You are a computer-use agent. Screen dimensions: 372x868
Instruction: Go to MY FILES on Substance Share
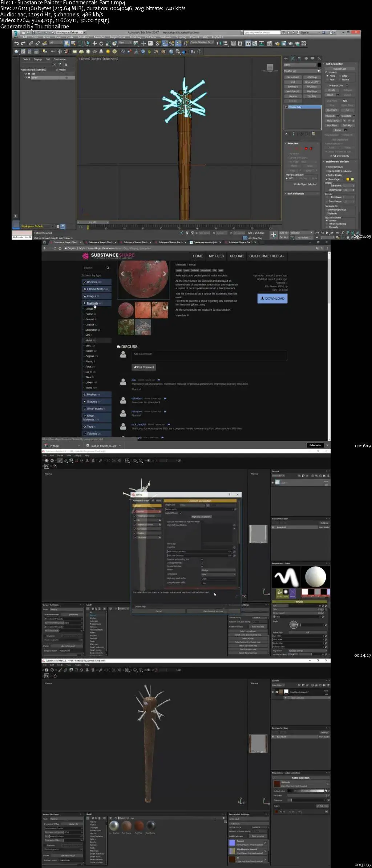click(x=216, y=256)
